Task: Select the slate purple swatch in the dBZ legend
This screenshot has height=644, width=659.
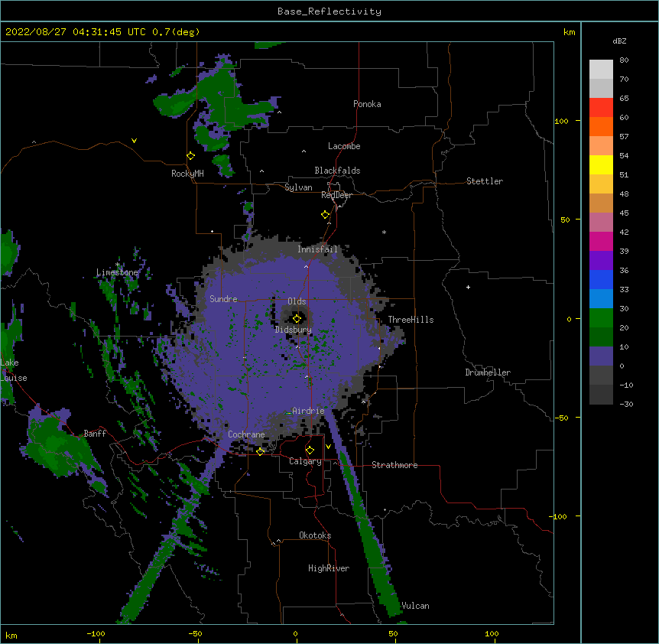Action: [601, 356]
